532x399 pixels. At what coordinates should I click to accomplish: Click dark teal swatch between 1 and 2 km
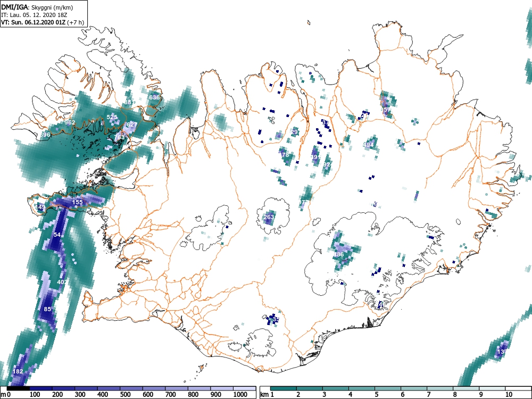(x=284, y=388)
